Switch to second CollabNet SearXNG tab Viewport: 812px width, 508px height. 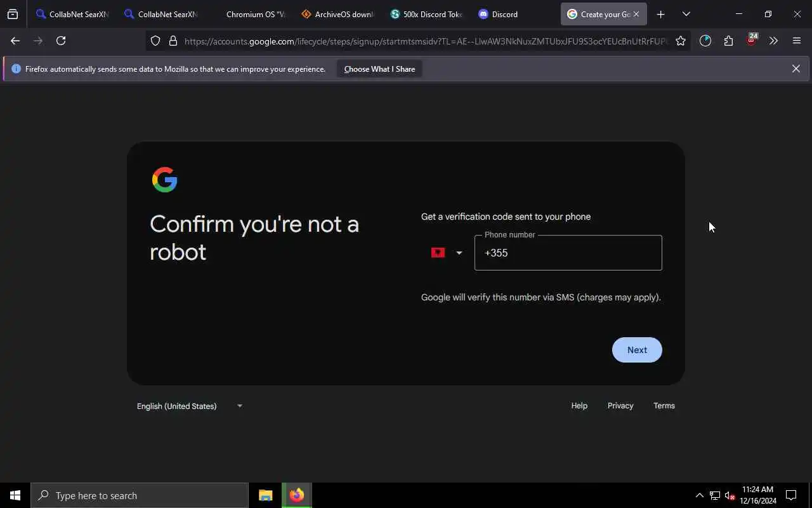point(161,14)
